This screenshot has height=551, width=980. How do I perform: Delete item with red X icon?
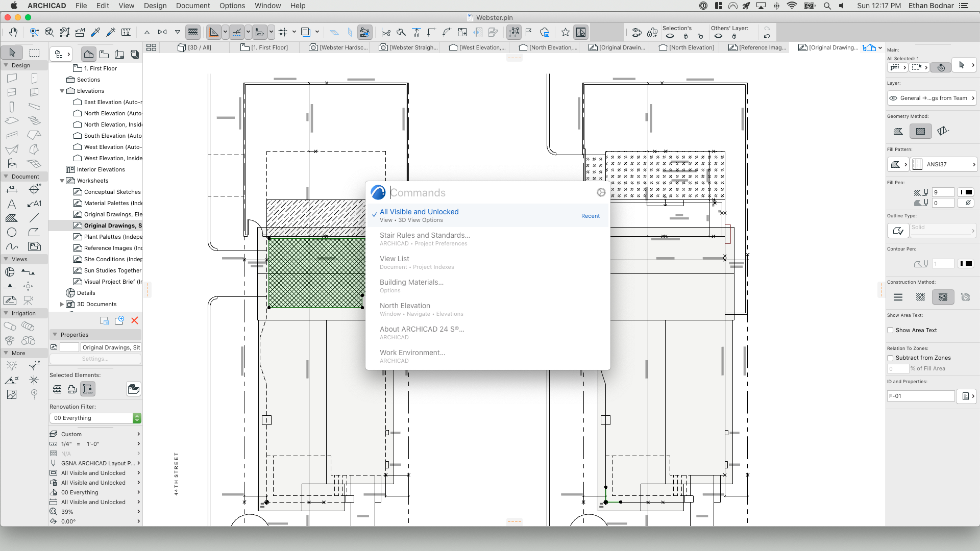[135, 320]
